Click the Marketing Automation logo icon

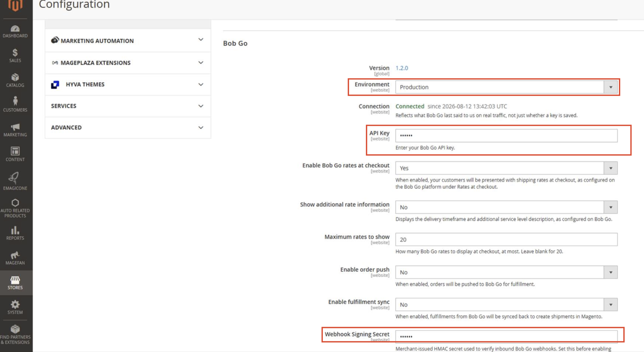pyautogui.click(x=55, y=40)
